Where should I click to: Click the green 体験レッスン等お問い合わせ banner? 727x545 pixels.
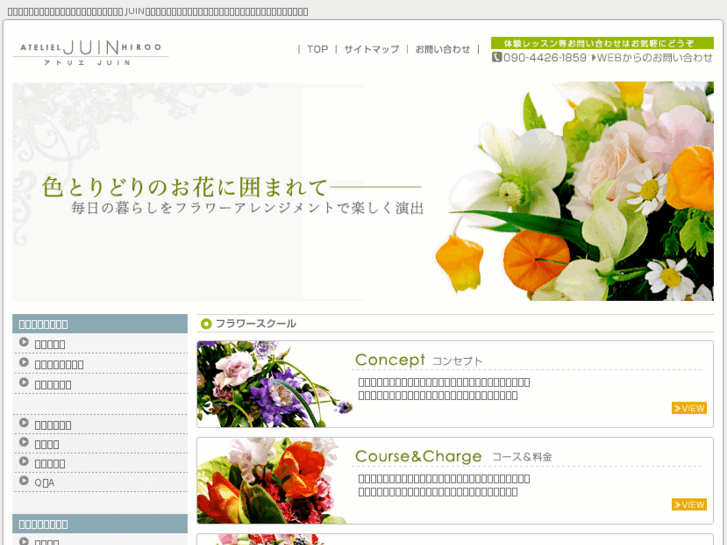pyautogui.click(x=602, y=43)
